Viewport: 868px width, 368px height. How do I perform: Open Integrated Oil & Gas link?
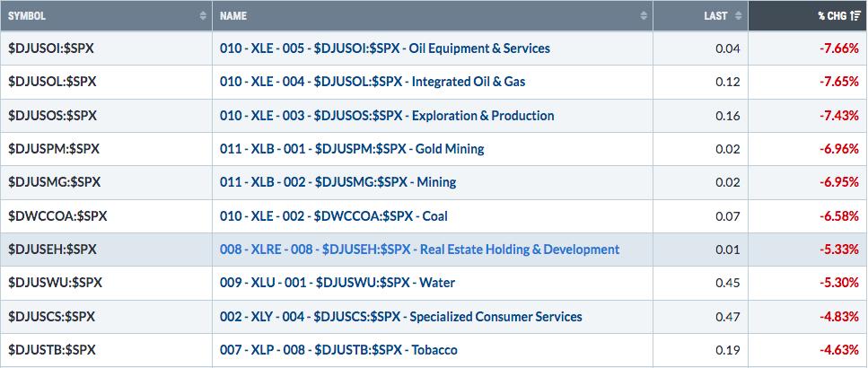click(373, 82)
